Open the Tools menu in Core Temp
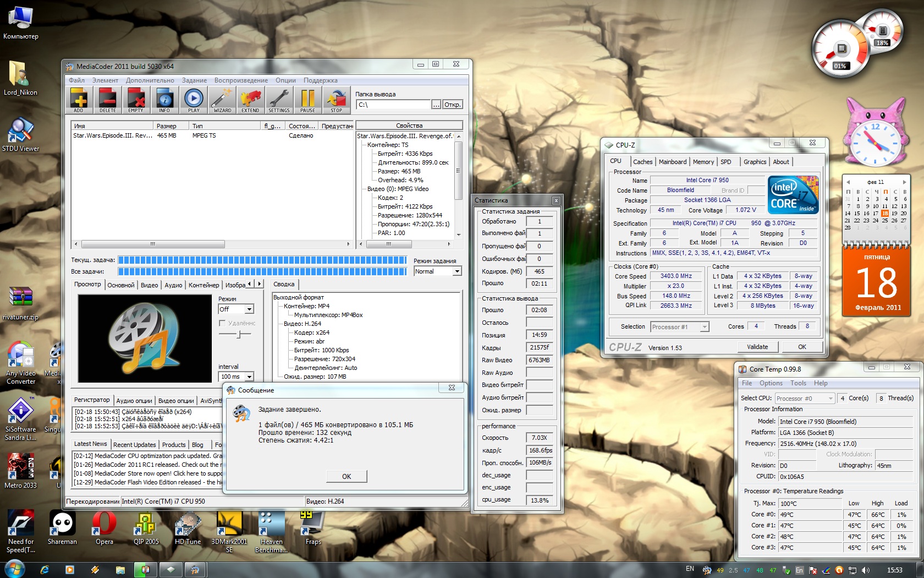This screenshot has width=924, height=578. (x=798, y=383)
